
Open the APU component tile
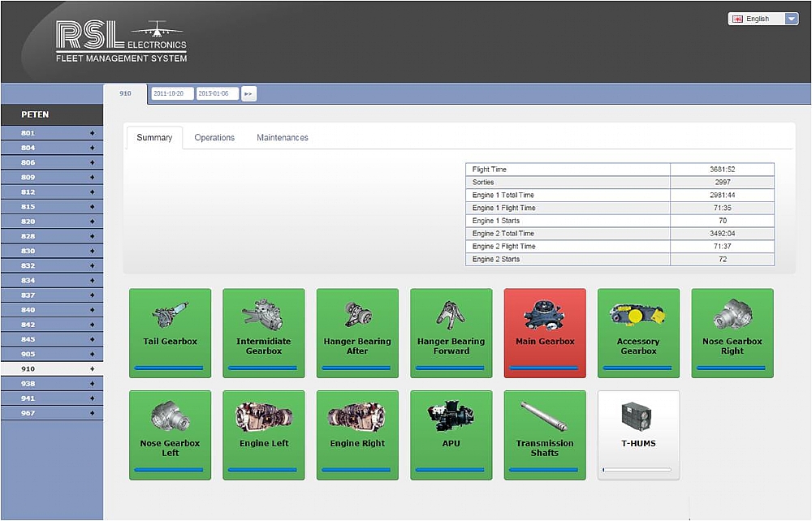(x=451, y=435)
